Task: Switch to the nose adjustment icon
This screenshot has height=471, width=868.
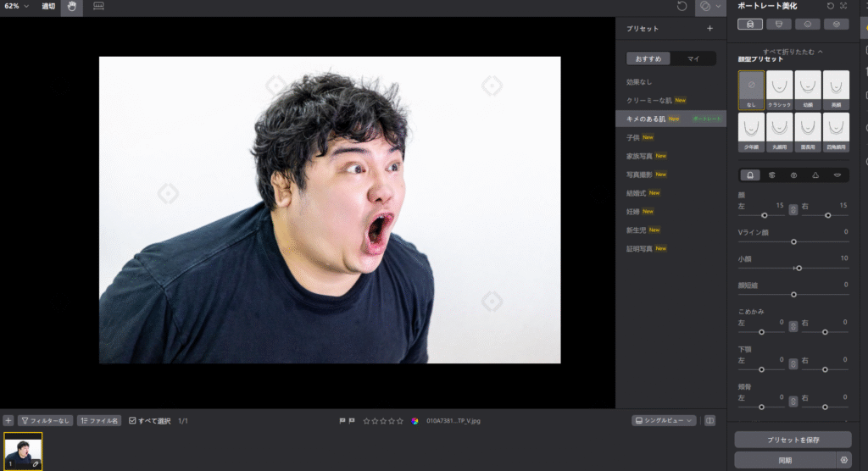Action: click(x=815, y=175)
